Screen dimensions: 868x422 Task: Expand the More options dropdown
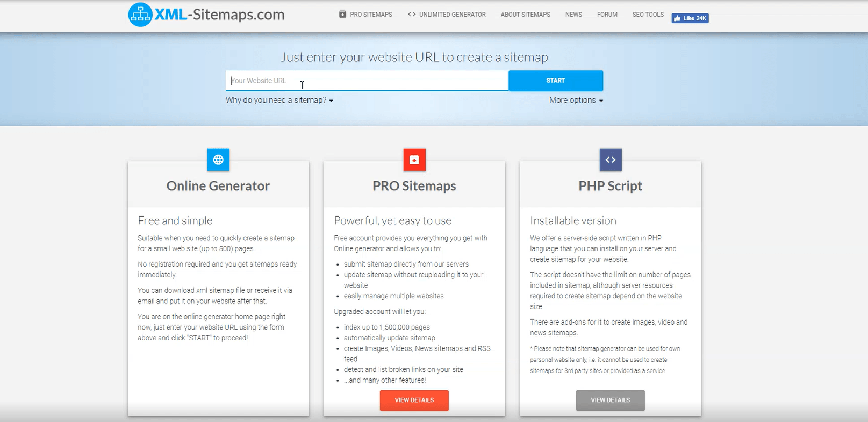coord(576,101)
